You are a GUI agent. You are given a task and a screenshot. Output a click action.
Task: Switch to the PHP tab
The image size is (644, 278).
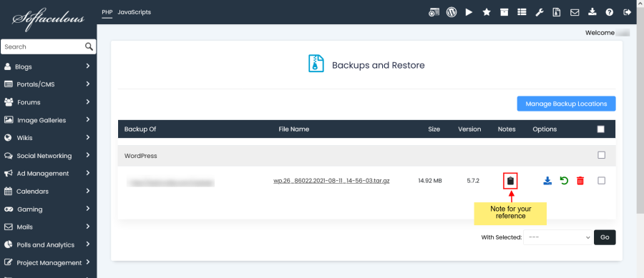[107, 12]
